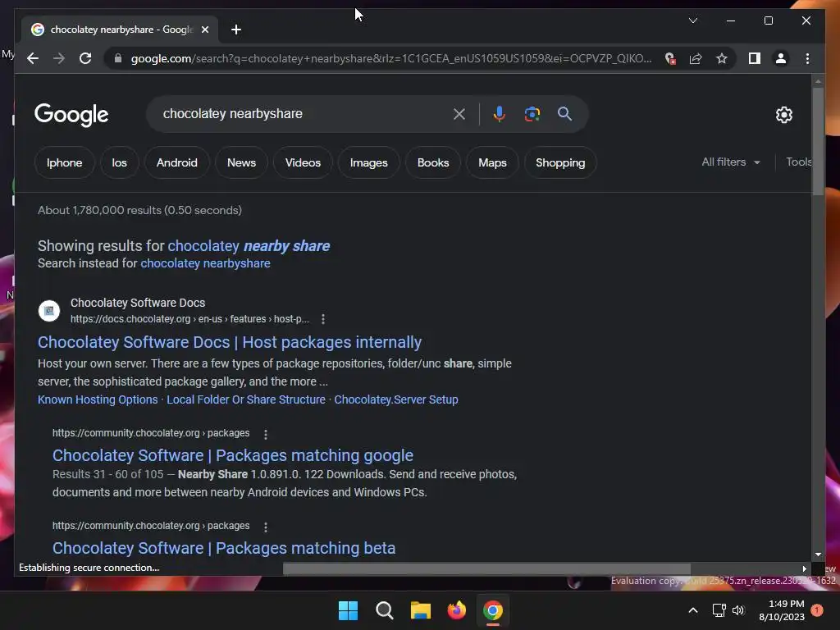
Task: Open the Chrome side panel icon
Action: (755, 58)
